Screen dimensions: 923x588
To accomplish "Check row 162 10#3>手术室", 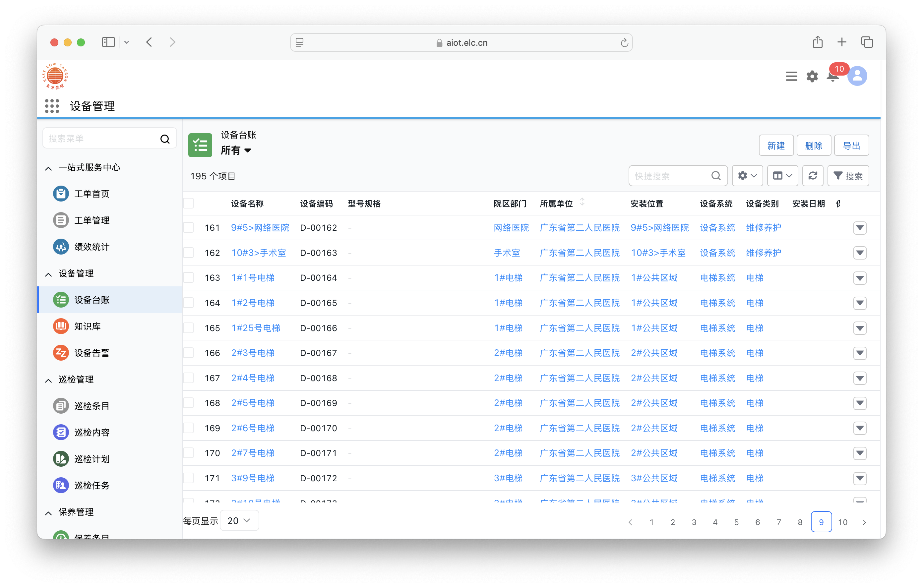I will (x=189, y=253).
